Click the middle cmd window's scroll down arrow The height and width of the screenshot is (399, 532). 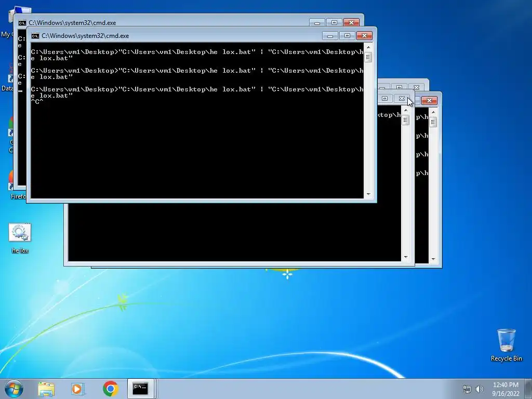coord(406,257)
